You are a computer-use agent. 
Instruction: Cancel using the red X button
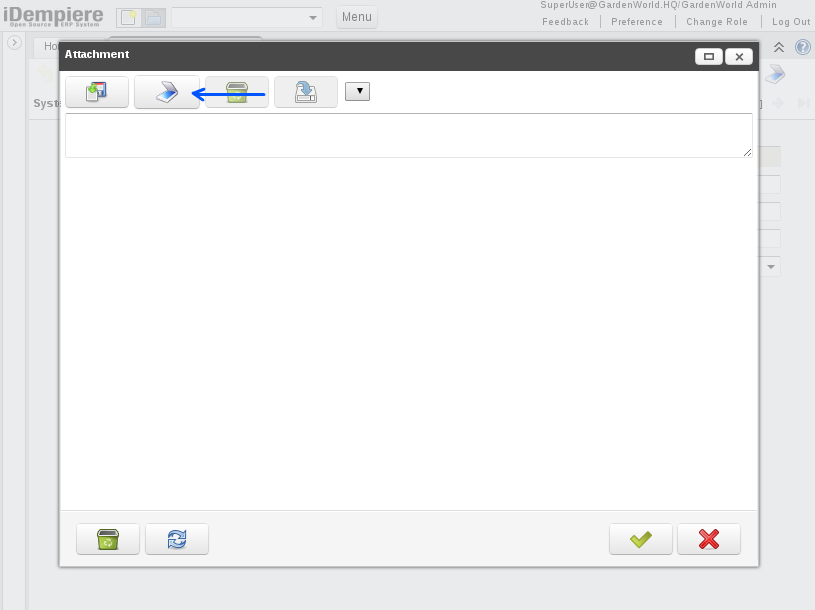[x=709, y=539]
